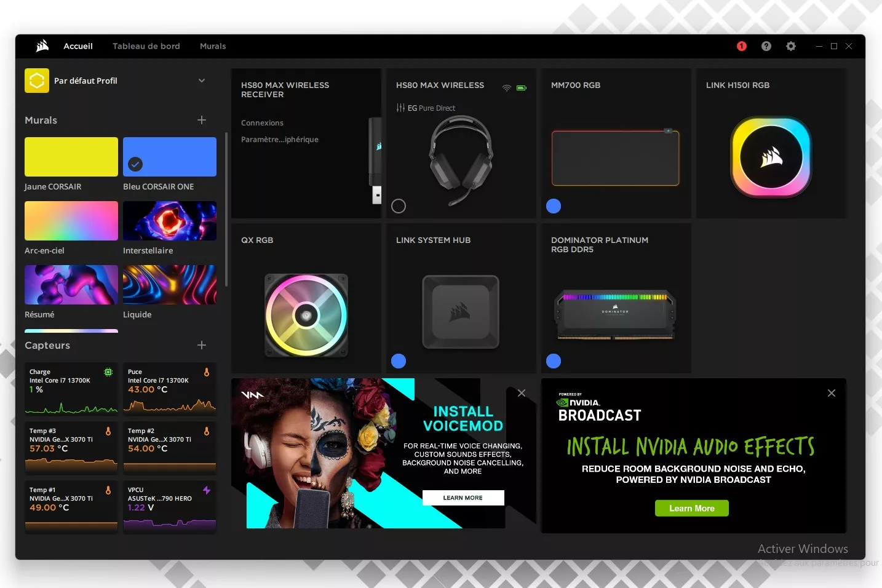This screenshot has height=588, width=882.
Task: Click the Murals section heading in sidebar
Action: (41, 121)
